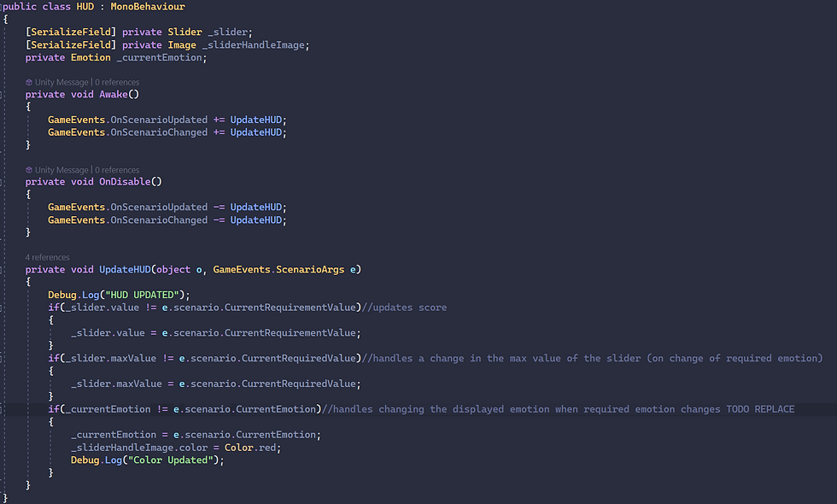Click the Unity icon above the OnDisable method
837x504 pixels.
tap(29, 170)
